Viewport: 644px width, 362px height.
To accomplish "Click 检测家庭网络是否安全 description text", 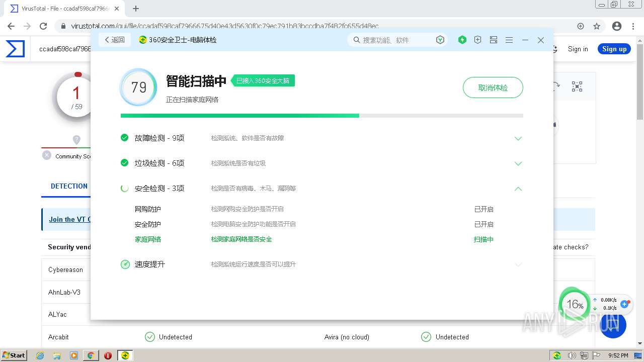I will [x=242, y=239].
